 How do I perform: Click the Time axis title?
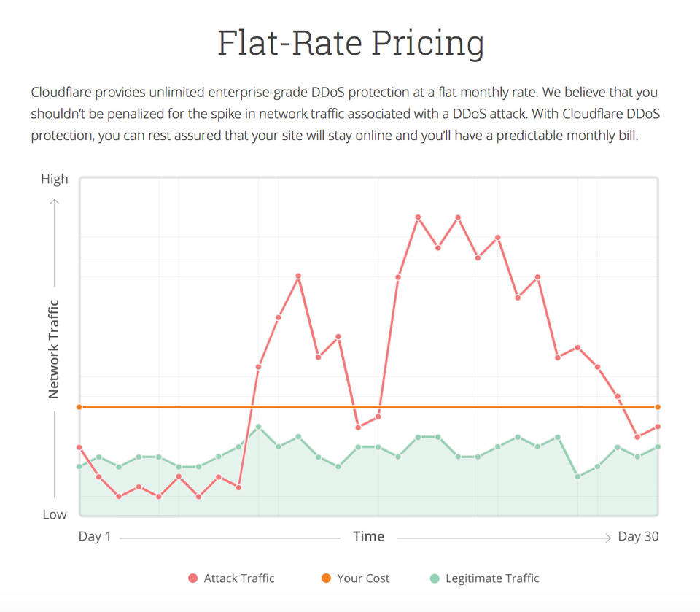click(x=368, y=537)
